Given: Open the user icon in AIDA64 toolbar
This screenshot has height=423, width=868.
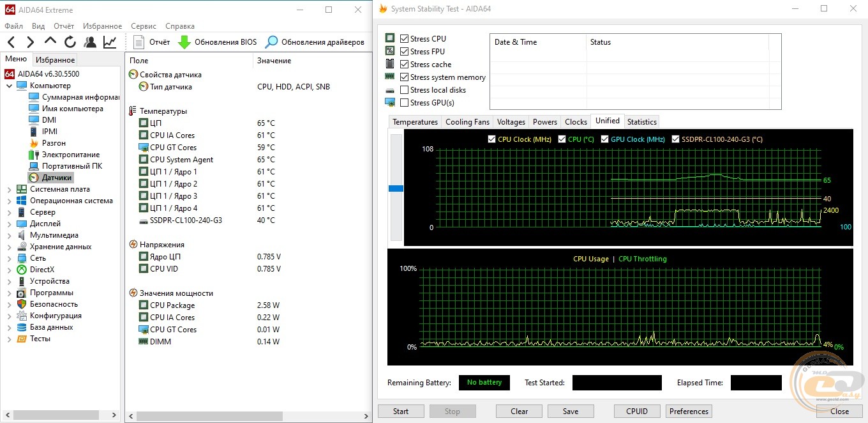Looking at the screenshot, I should [x=90, y=42].
